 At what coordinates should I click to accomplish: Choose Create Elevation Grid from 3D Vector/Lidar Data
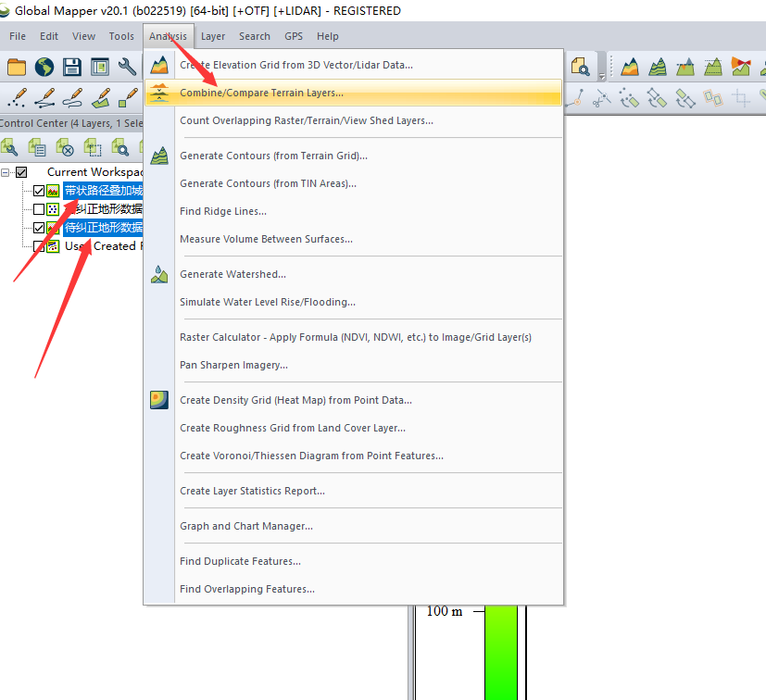tap(353, 65)
